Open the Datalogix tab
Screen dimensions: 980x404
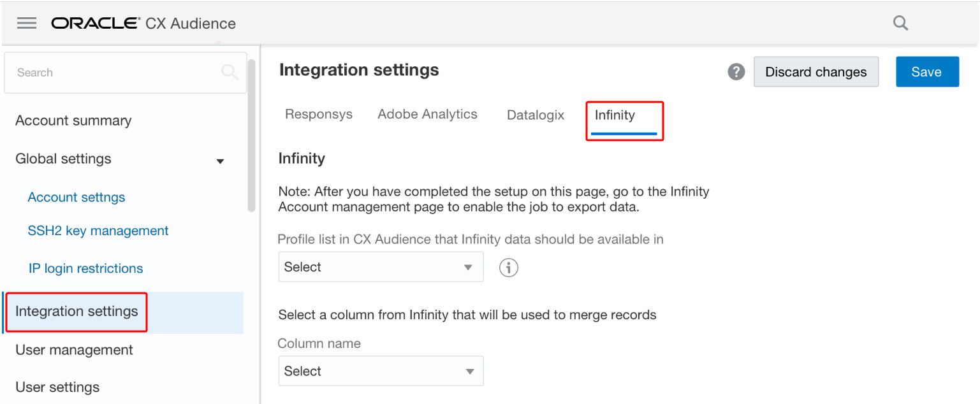coord(536,115)
